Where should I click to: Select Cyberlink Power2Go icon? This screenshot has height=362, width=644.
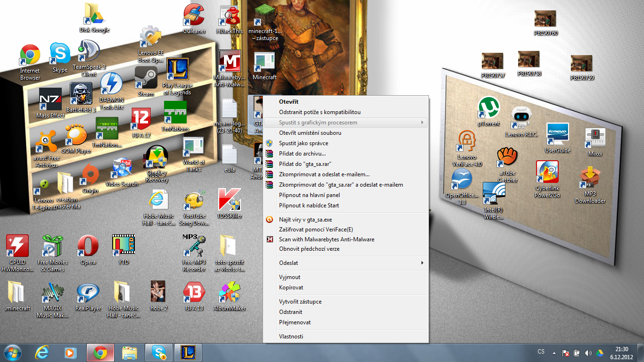pyautogui.click(x=547, y=179)
